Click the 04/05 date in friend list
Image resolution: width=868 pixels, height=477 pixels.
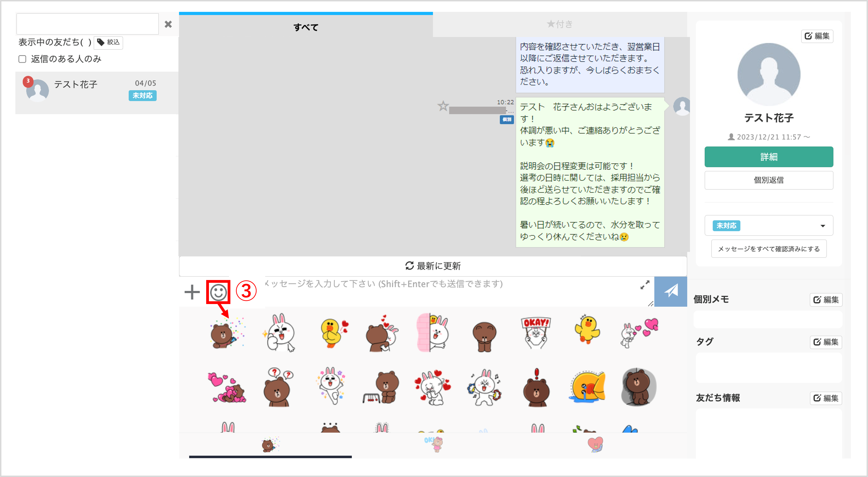pos(146,83)
